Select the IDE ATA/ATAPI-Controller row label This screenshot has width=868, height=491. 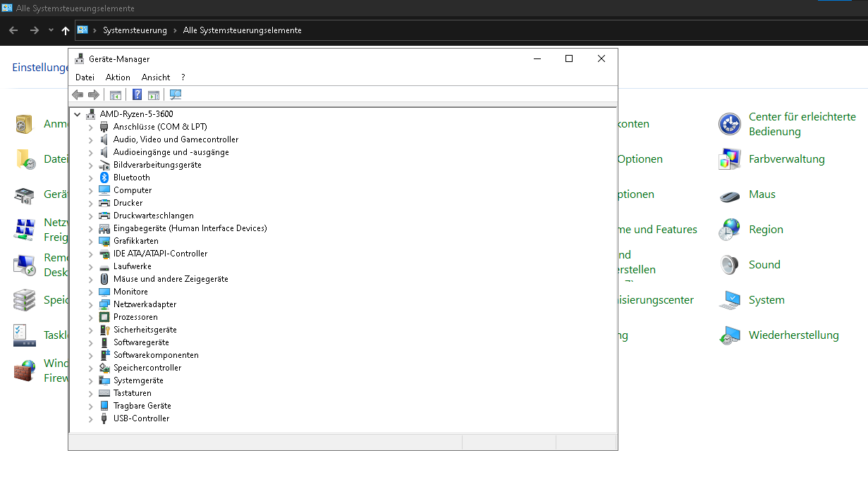click(x=160, y=254)
